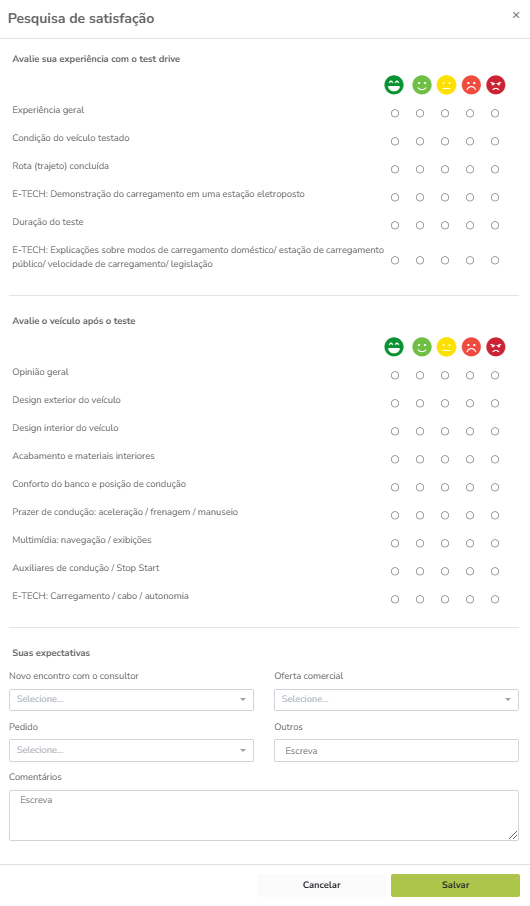
Task: Select neutral rating for Duração do teste
Action: (445, 225)
